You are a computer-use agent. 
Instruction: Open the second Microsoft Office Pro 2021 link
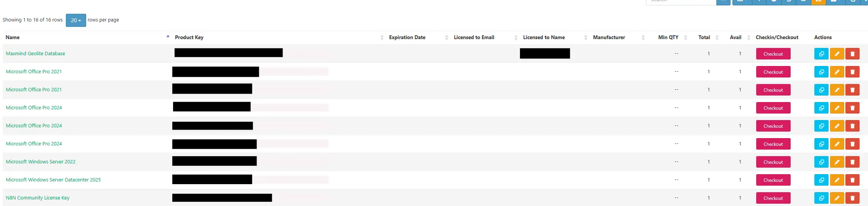click(34, 89)
